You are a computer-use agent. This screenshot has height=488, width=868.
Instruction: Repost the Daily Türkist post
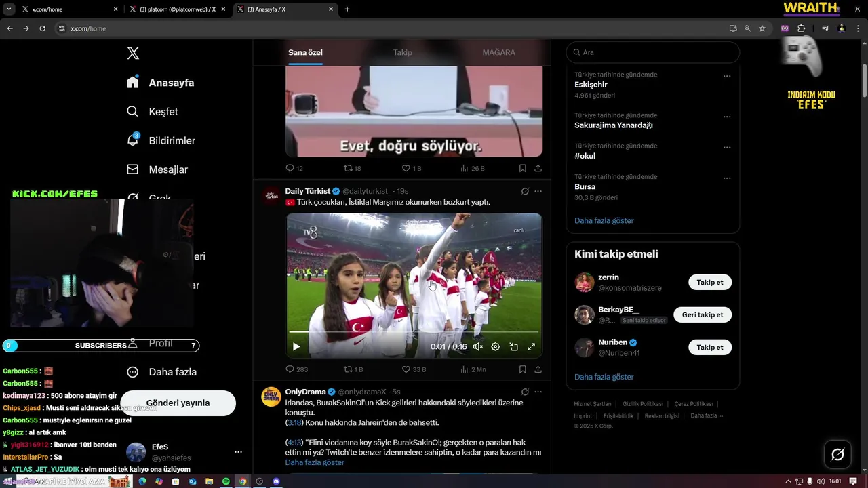click(x=349, y=369)
